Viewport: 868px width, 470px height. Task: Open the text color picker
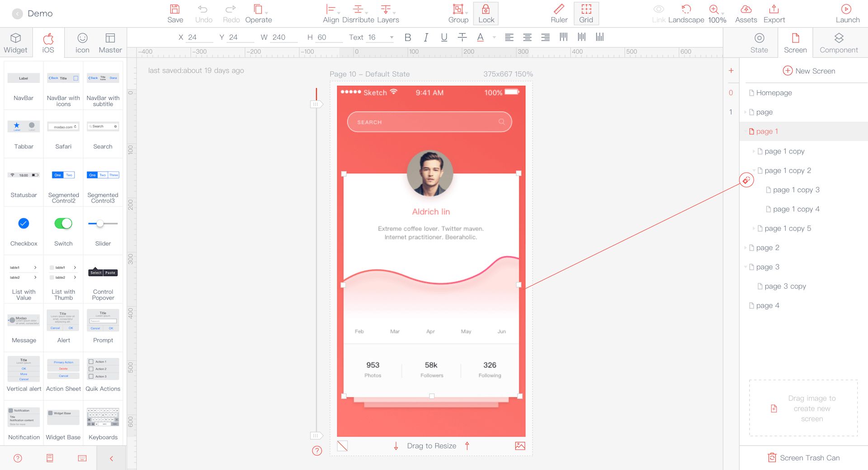pos(480,37)
